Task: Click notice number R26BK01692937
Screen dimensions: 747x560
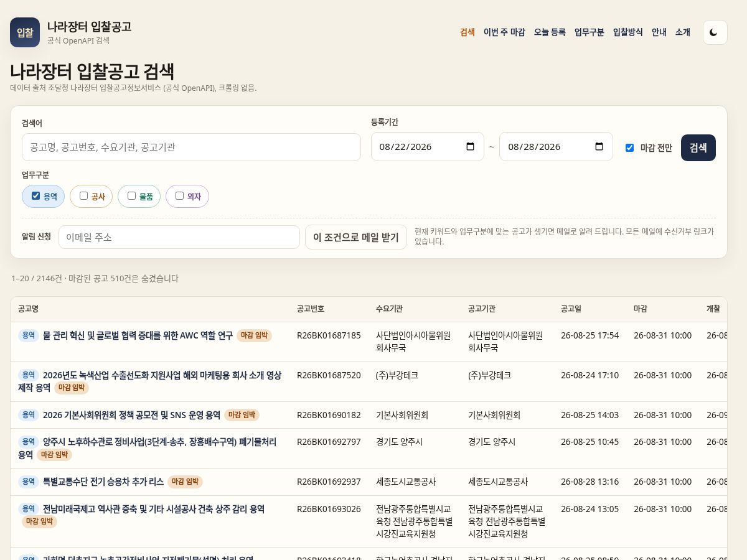Action: click(x=329, y=482)
